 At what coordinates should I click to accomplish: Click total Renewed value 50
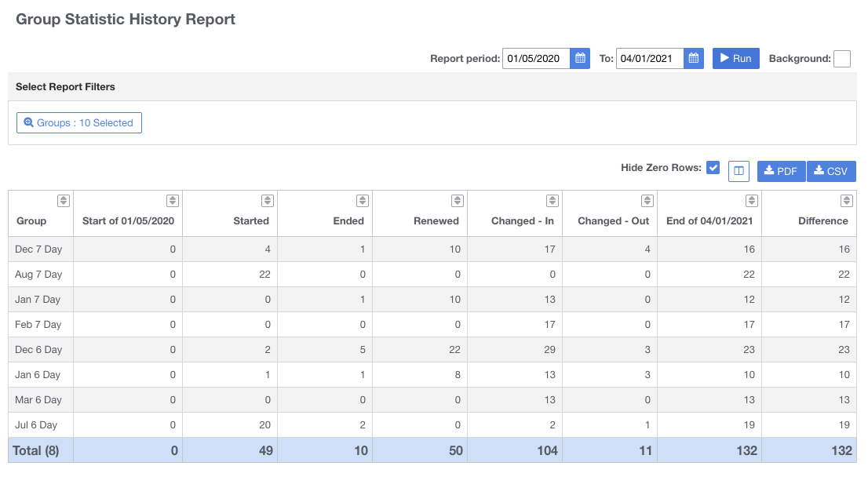pyautogui.click(x=456, y=450)
